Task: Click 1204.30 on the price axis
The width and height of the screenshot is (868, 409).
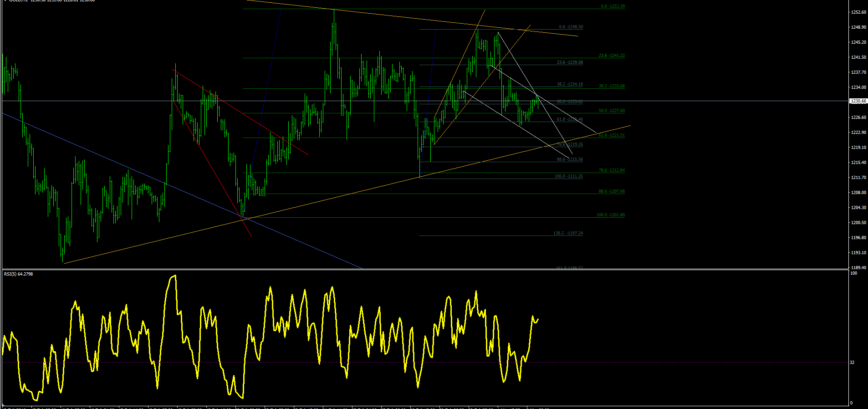Action: click(x=858, y=208)
